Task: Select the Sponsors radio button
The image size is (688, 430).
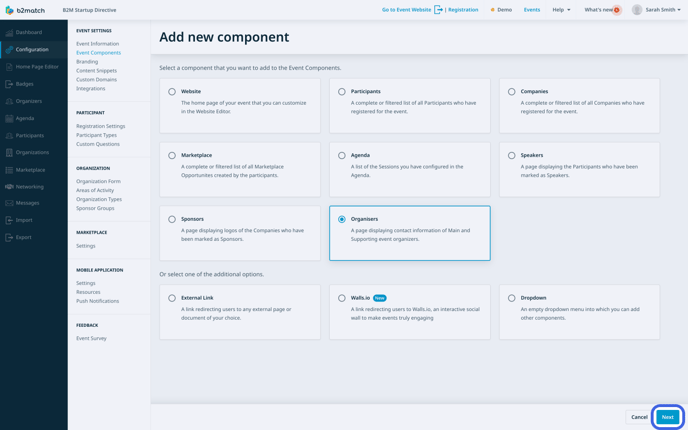Action: click(172, 219)
